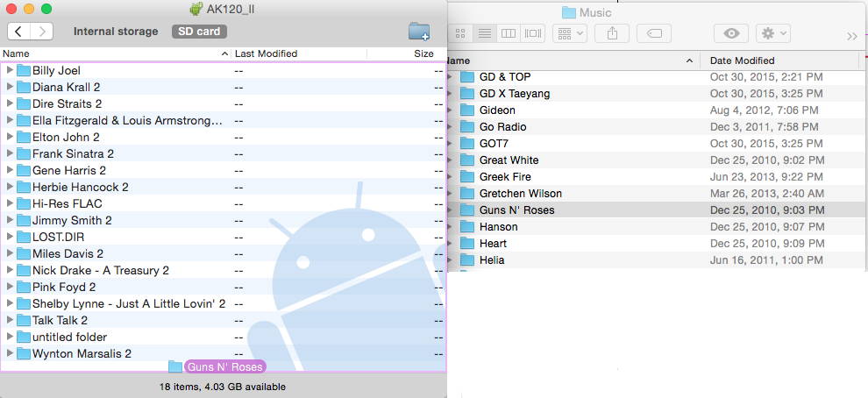
Task: Click the AK120_II Android title icon
Action: pos(196,9)
